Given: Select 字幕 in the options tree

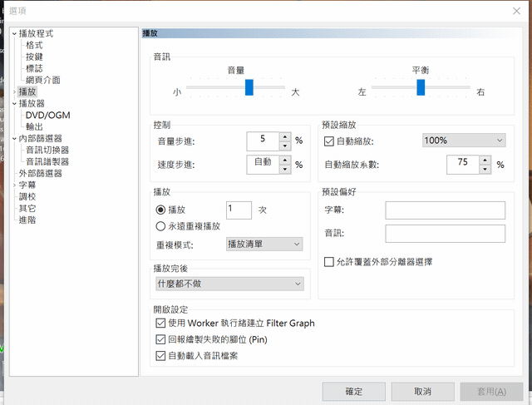Looking at the screenshot, I should (x=27, y=185).
